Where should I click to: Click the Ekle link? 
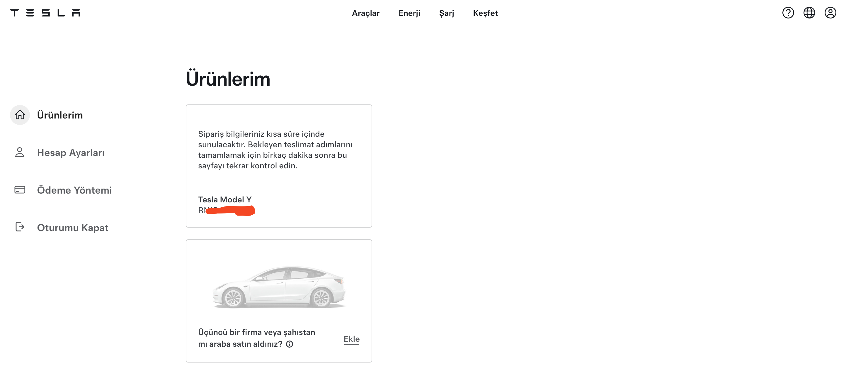pyautogui.click(x=351, y=339)
